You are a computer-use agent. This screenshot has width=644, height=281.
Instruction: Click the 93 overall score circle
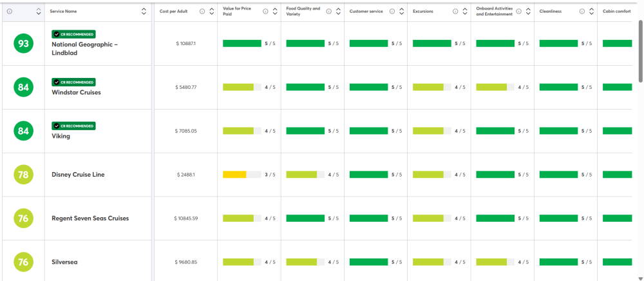[23, 44]
